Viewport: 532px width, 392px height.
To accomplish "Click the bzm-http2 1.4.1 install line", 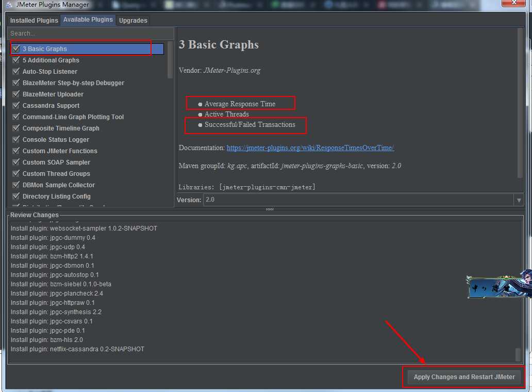I will (52, 256).
